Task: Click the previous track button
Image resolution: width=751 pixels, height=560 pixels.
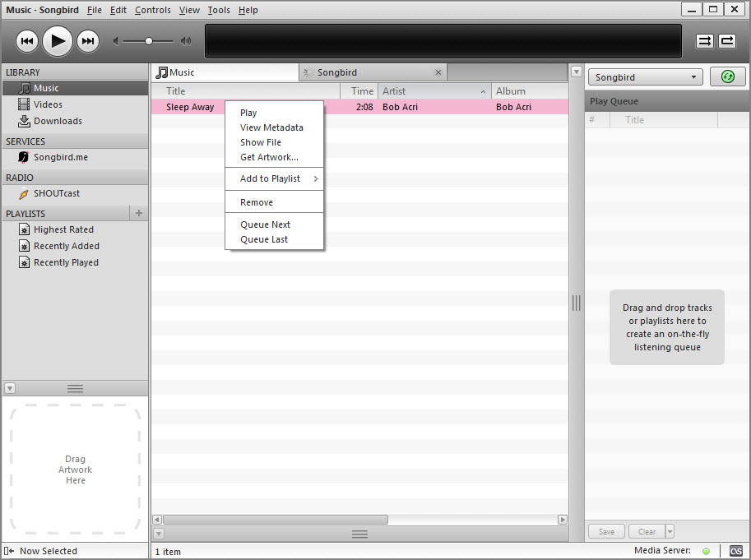Action: pos(27,41)
